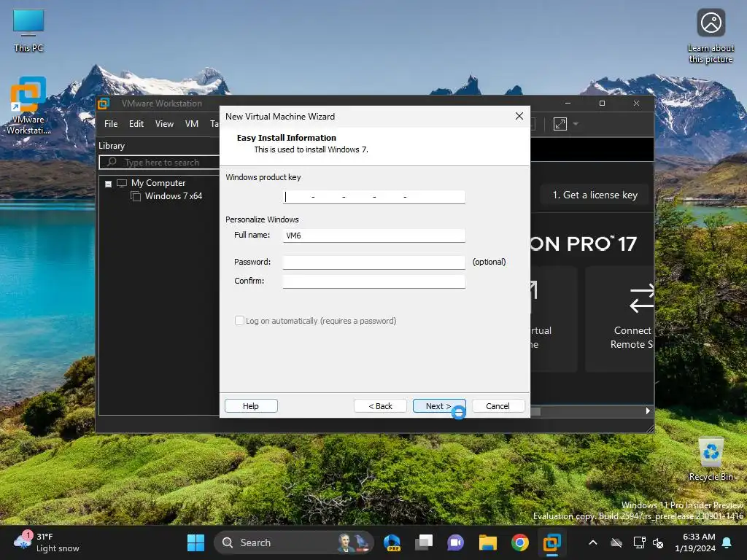Collapse the My Computer tree node
The width and height of the screenshot is (747, 560).
(x=108, y=184)
